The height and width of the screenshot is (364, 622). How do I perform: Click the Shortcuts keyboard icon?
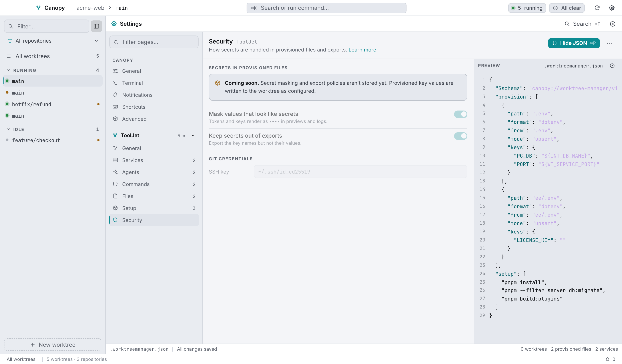tap(115, 107)
